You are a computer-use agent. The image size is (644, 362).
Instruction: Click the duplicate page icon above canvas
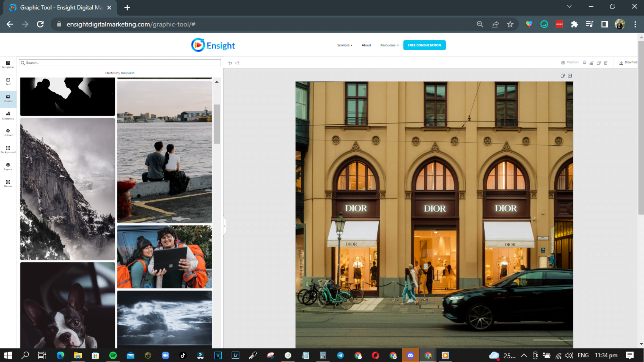pos(563,76)
